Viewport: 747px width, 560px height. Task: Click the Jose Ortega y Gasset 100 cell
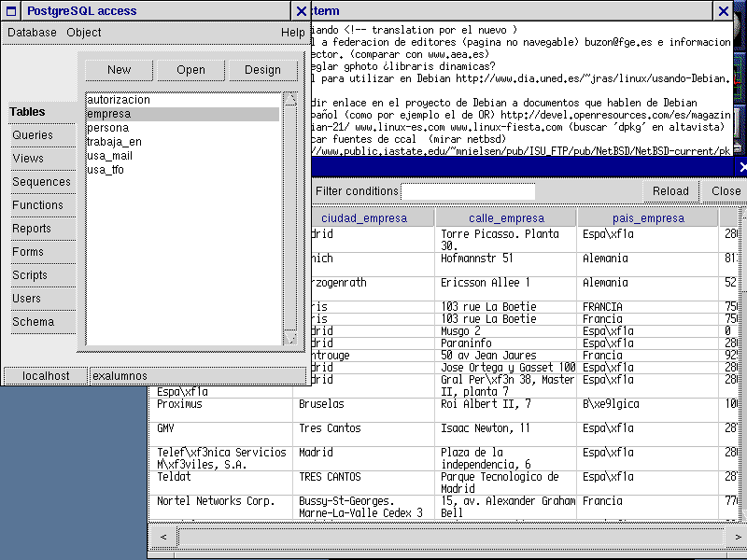pos(505,368)
